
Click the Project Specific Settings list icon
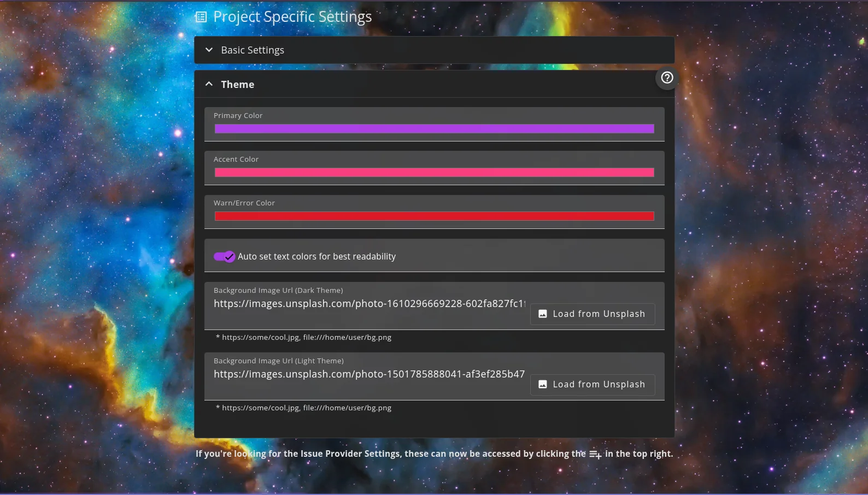(x=201, y=17)
